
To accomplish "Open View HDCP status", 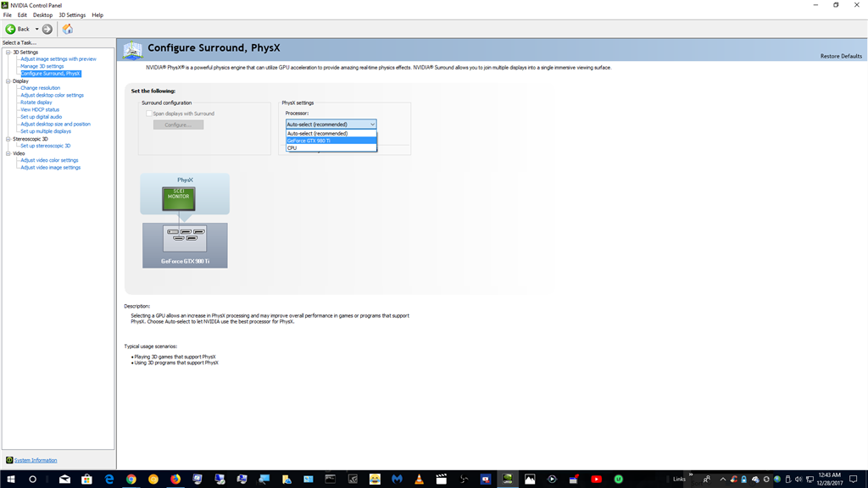I will pos(40,109).
